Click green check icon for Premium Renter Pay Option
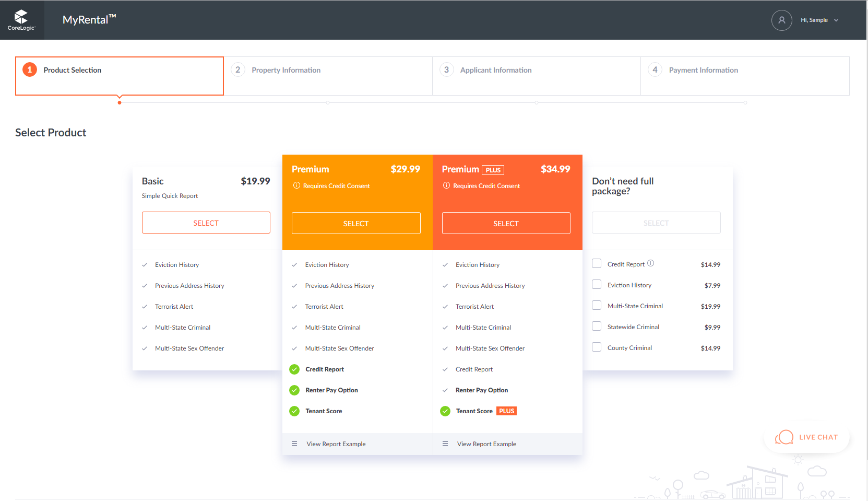The image size is (868, 501). point(294,390)
